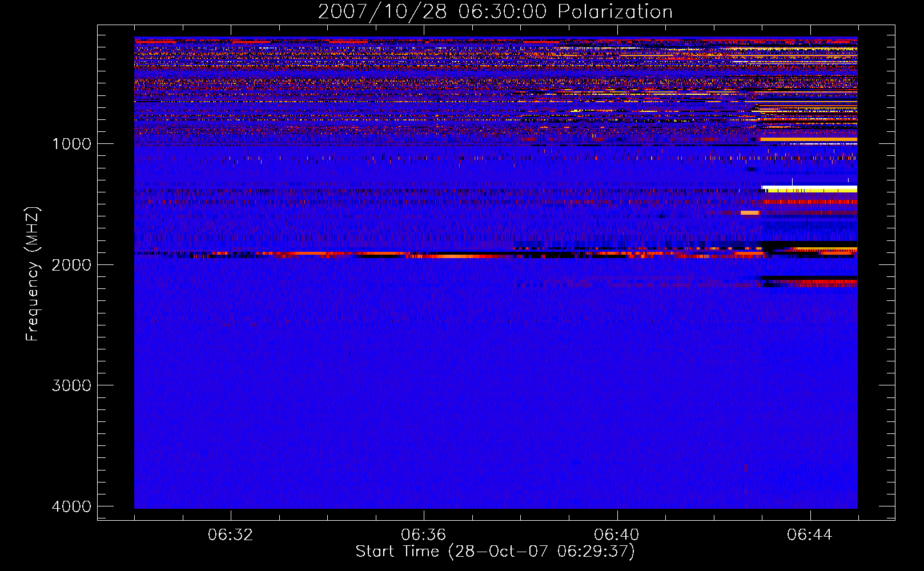Click the '3000' frequency tick label

[x=71, y=385]
